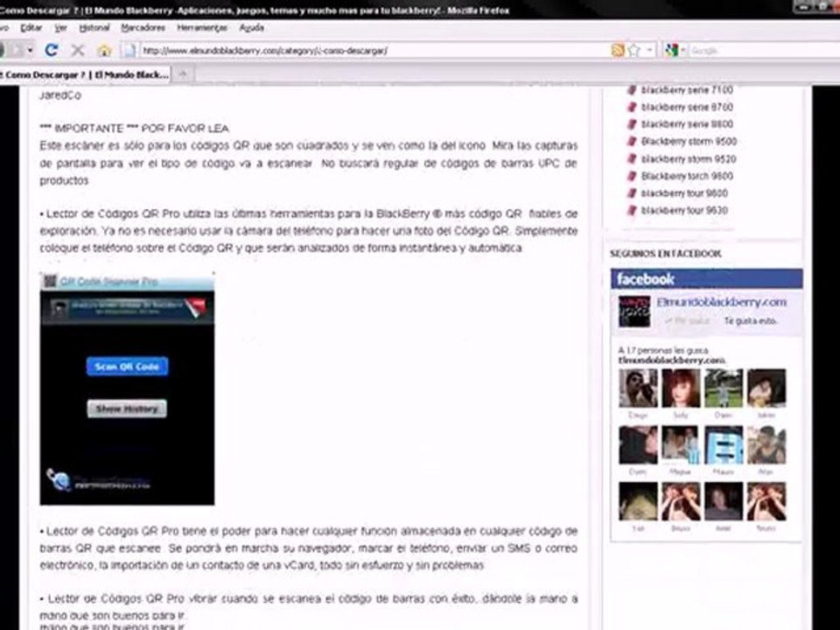Open the blackberry tour 9630 link
The height and width of the screenshot is (630, 840).
click(x=684, y=211)
